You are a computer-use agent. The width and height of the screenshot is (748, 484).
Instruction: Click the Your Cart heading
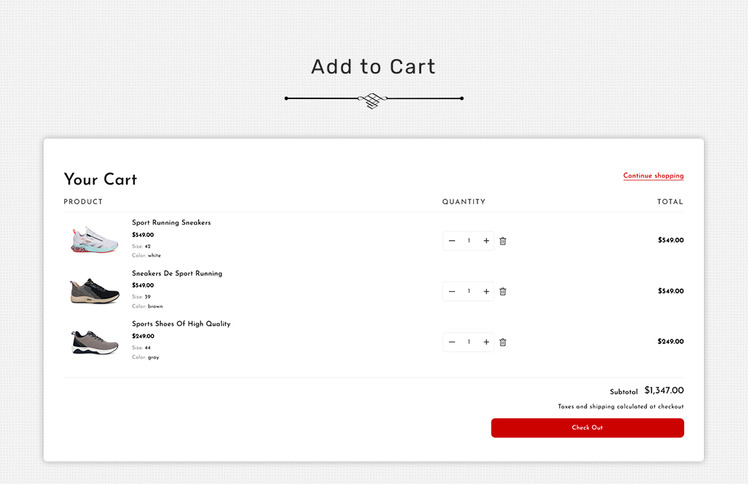(101, 179)
